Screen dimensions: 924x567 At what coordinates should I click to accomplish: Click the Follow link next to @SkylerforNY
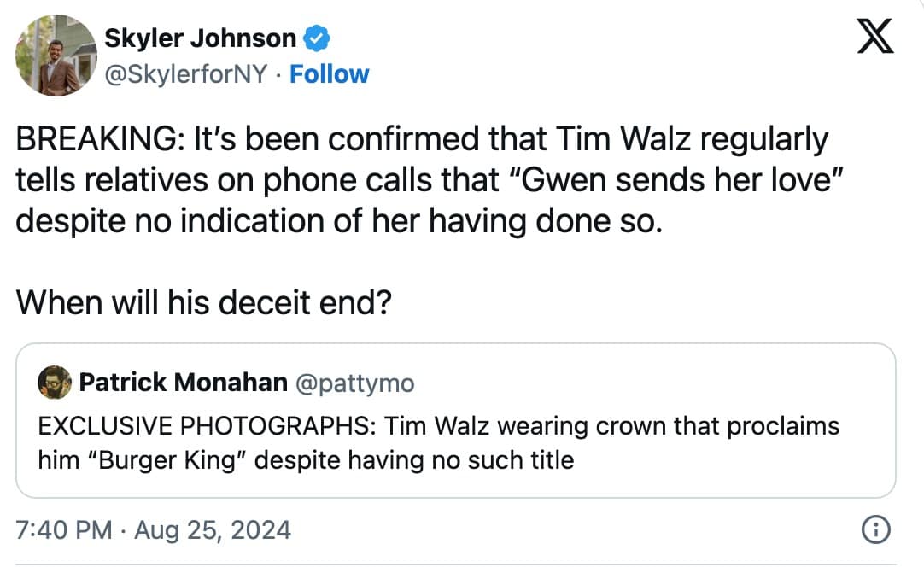[330, 74]
